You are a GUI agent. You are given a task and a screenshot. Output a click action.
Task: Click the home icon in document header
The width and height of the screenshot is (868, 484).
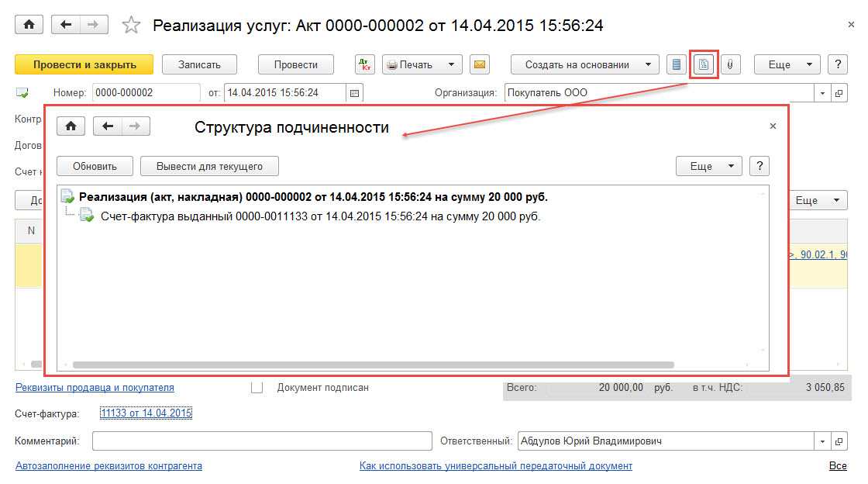[29, 25]
